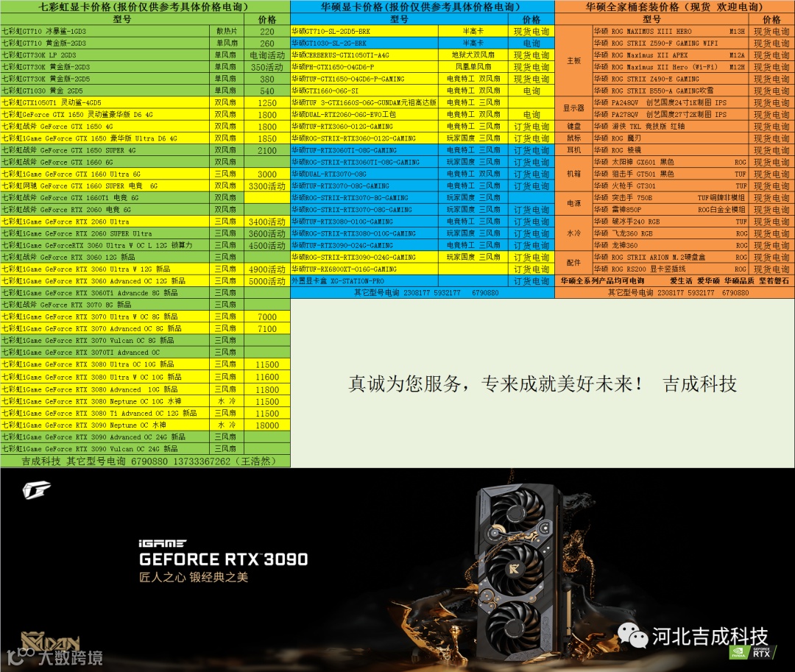Click the 主板 category cell
Viewport: 795px width, 672px height.
coord(573,61)
